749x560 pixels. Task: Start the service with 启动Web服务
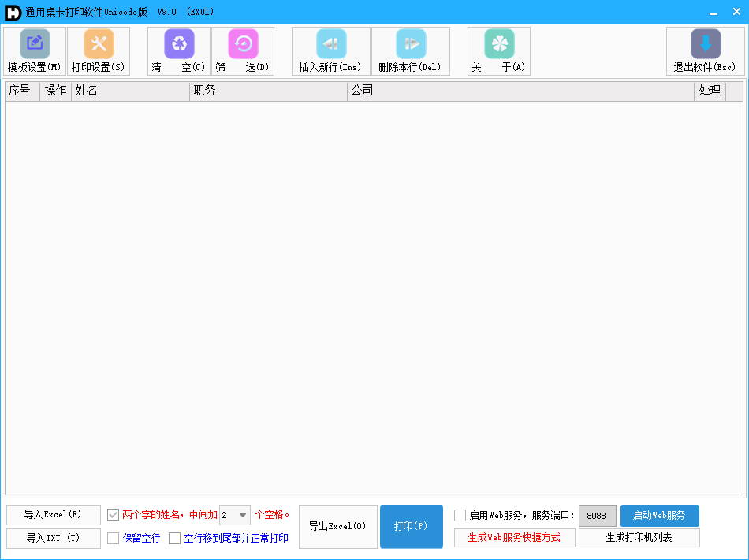tap(659, 516)
